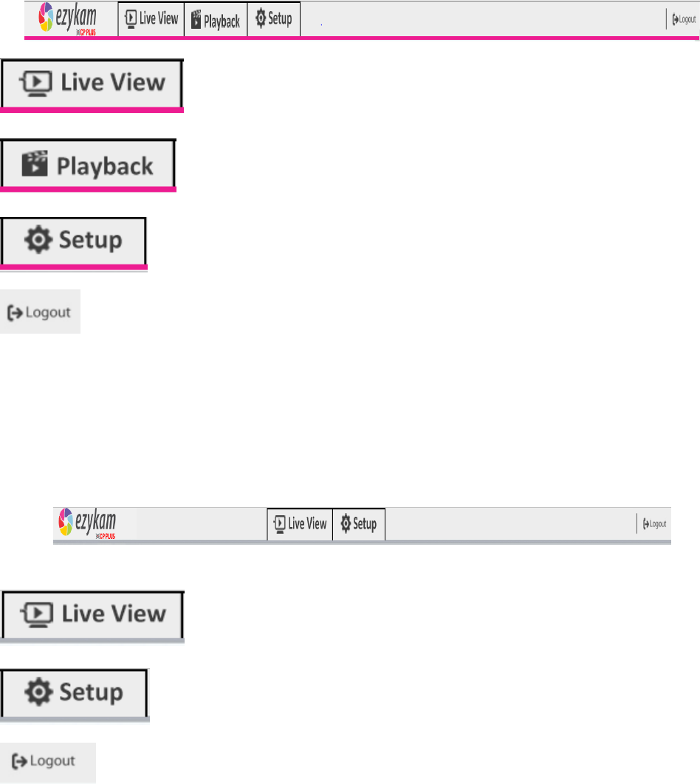Select Setup tab in the pink-underlined navbar
700x784 pixels.
274,19
